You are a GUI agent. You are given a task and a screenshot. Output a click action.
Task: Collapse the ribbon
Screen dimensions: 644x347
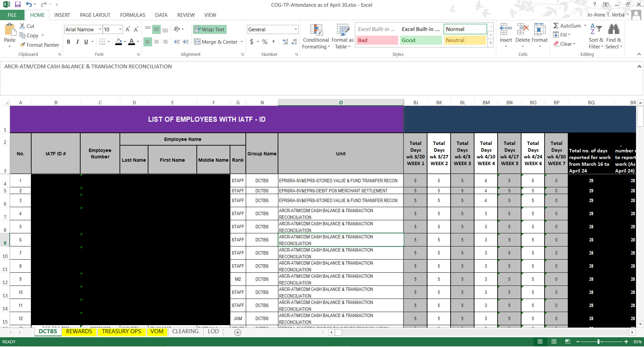639,54
